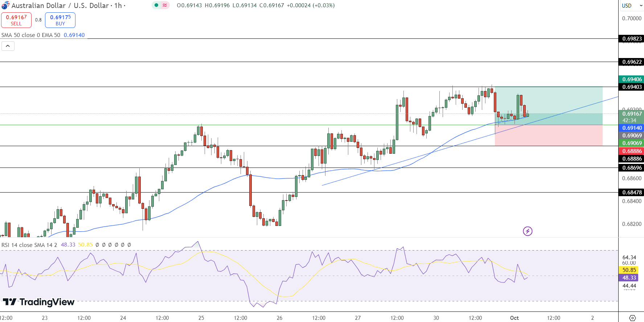Click the 27 date label on time axis
This screenshot has width=644, height=322.
pos(358,318)
